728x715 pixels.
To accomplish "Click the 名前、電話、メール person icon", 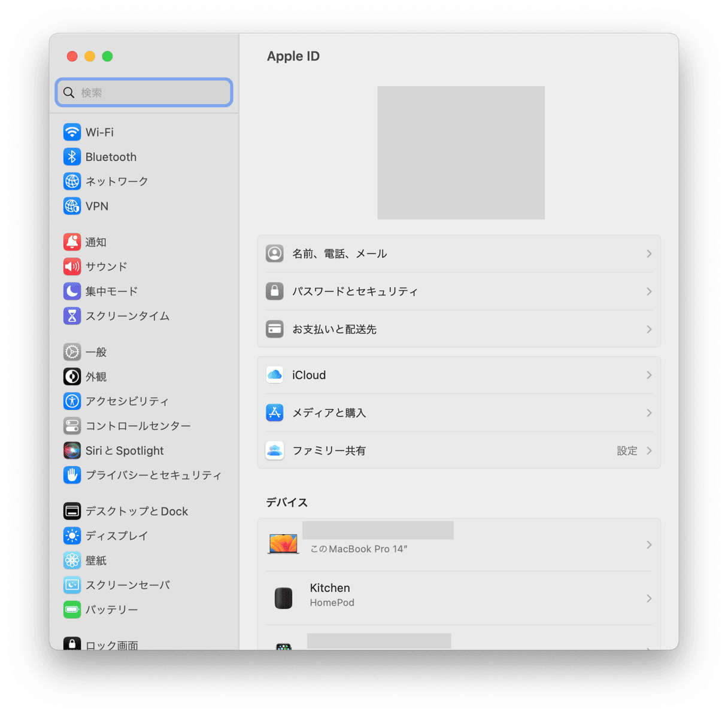I will pyautogui.click(x=275, y=254).
